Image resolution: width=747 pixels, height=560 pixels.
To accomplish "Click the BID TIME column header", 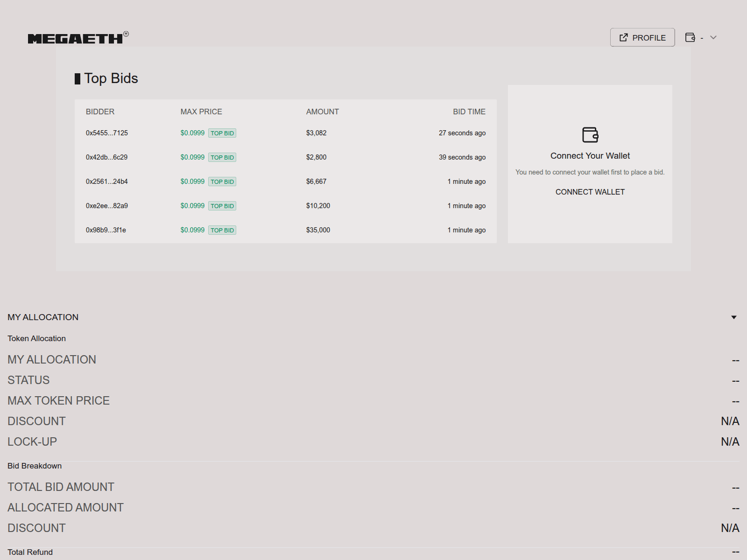I will 469,112.
